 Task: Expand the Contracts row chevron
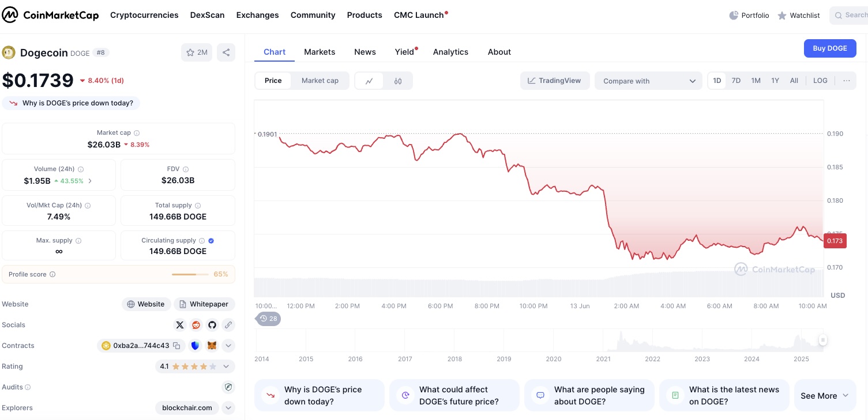[228, 346]
